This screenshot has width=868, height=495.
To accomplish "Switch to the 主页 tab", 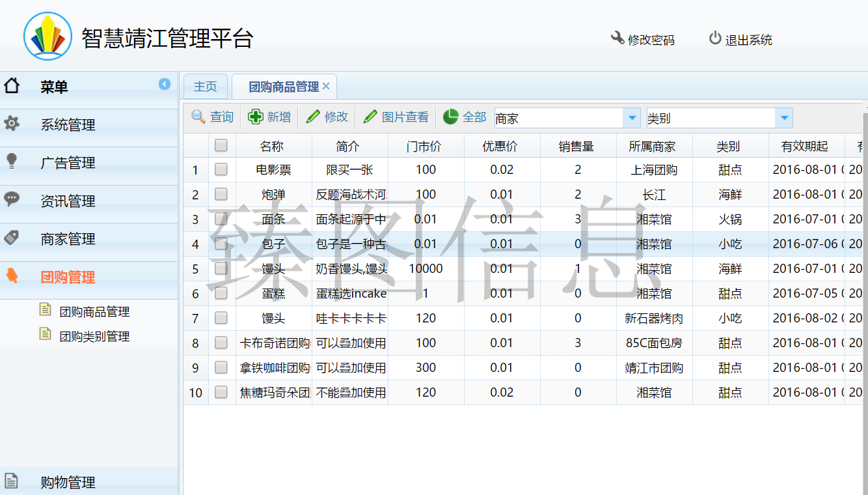I will pos(205,87).
